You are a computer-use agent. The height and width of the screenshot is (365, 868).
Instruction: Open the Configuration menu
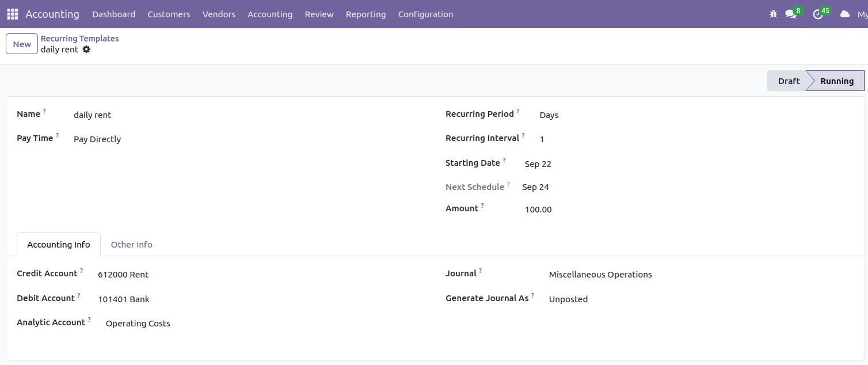click(425, 14)
